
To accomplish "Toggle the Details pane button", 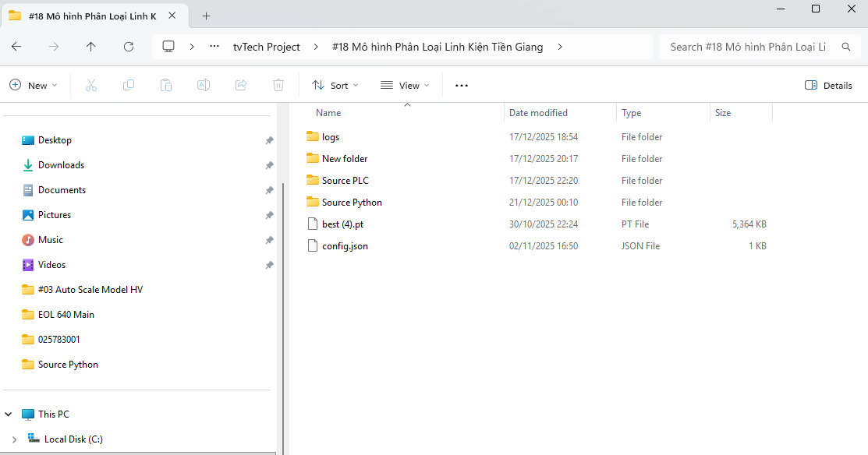I will (x=828, y=85).
